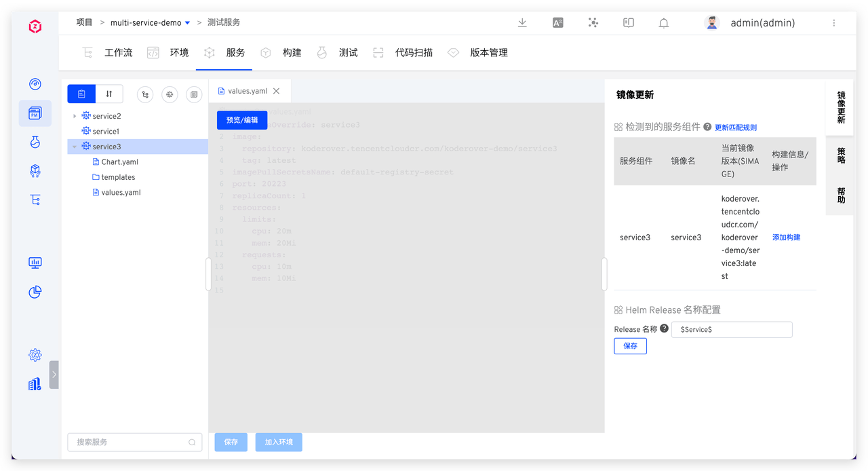Click the download icon in top bar

[522, 22]
